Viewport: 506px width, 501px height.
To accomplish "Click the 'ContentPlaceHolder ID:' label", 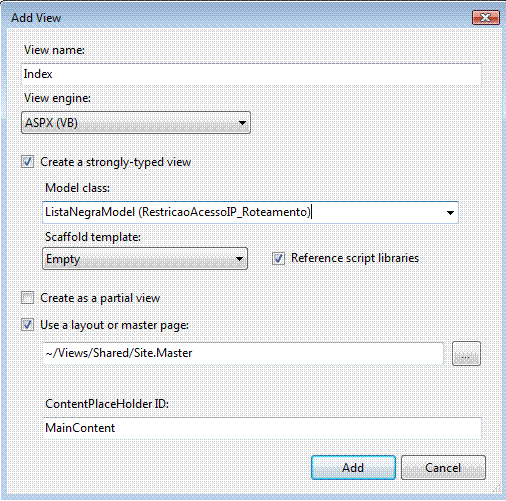I will (x=107, y=404).
